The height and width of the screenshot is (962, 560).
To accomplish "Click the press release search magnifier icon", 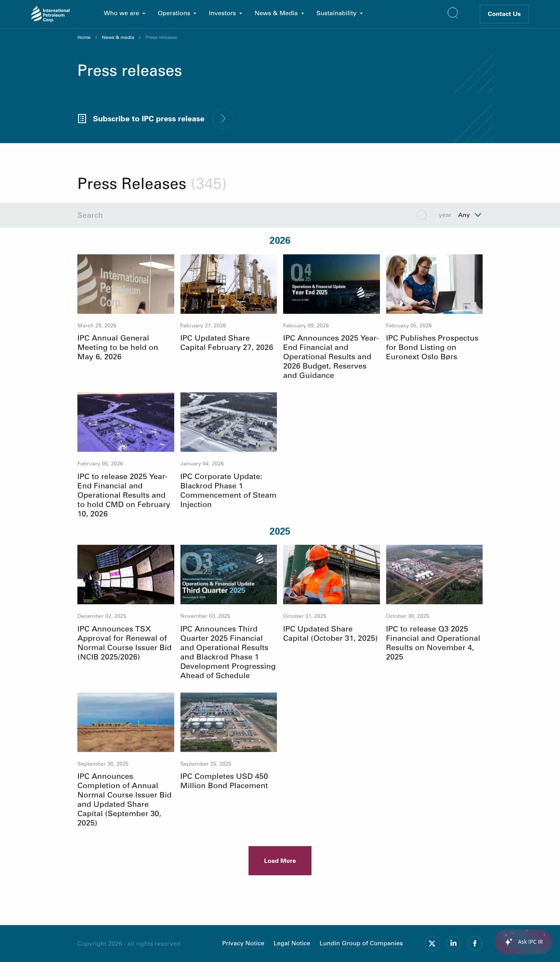I will click(422, 215).
